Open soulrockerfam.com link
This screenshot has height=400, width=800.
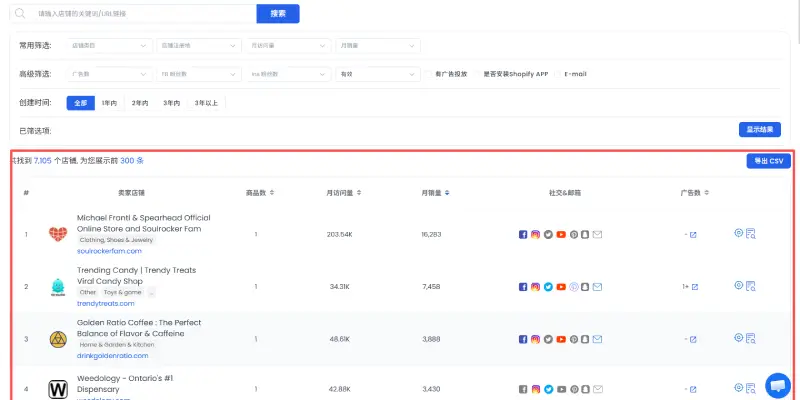pyautogui.click(x=109, y=251)
